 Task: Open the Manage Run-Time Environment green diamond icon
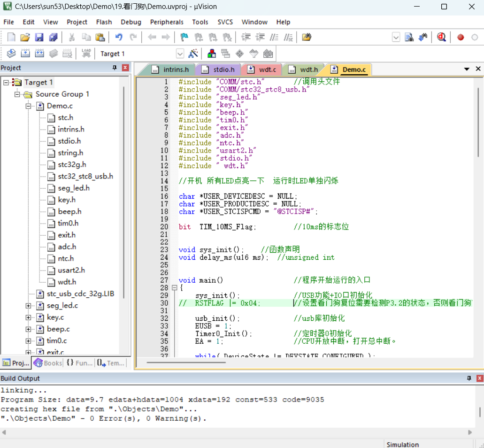(239, 54)
